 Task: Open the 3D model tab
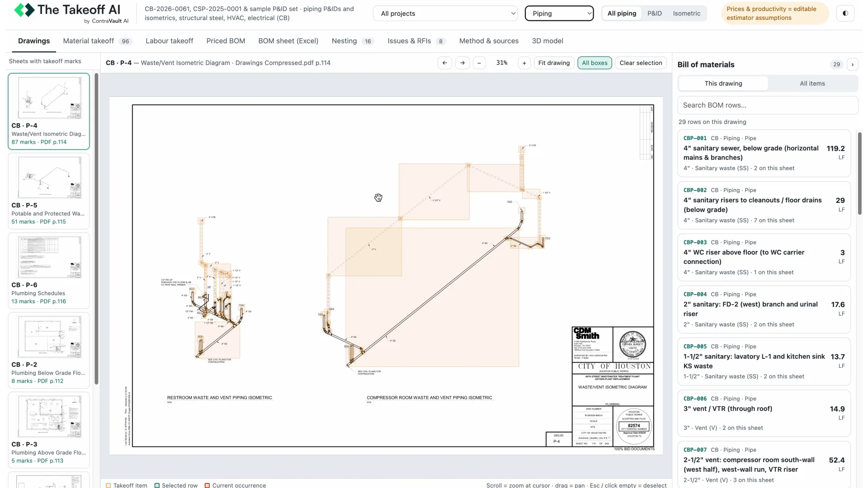pyautogui.click(x=547, y=41)
